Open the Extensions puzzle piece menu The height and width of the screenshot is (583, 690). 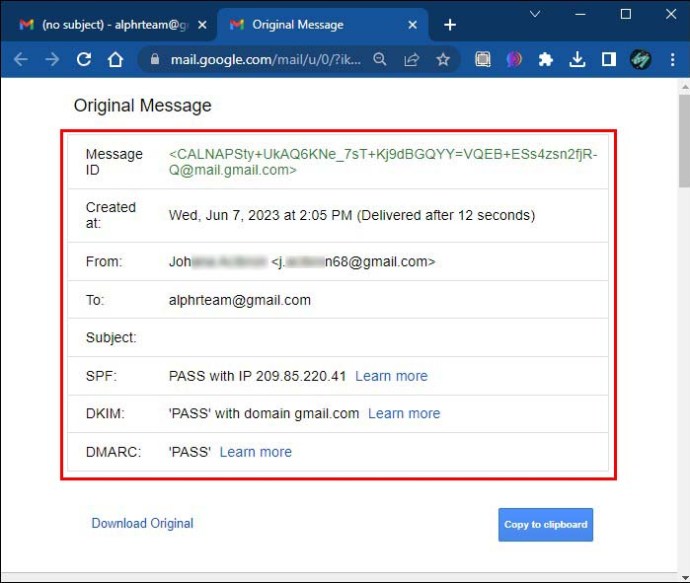coord(546,59)
